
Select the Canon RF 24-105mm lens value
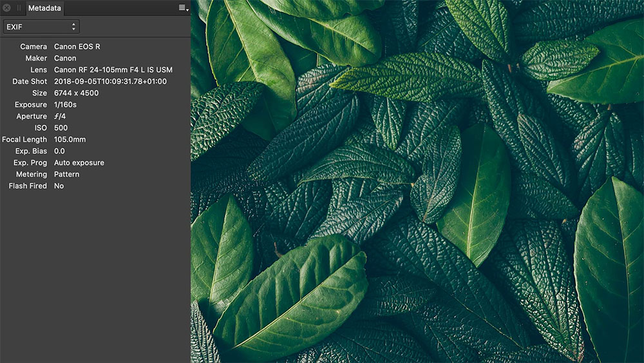113,70
